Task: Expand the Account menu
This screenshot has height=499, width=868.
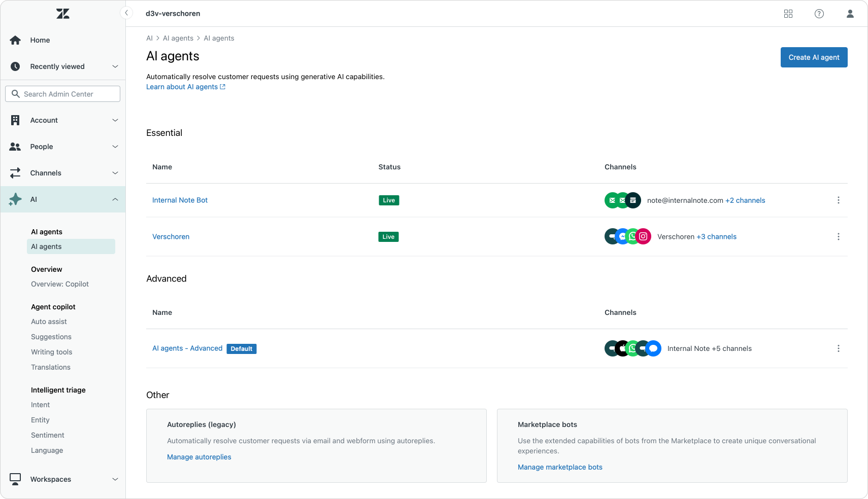Action: pyautogui.click(x=115, y=120)
